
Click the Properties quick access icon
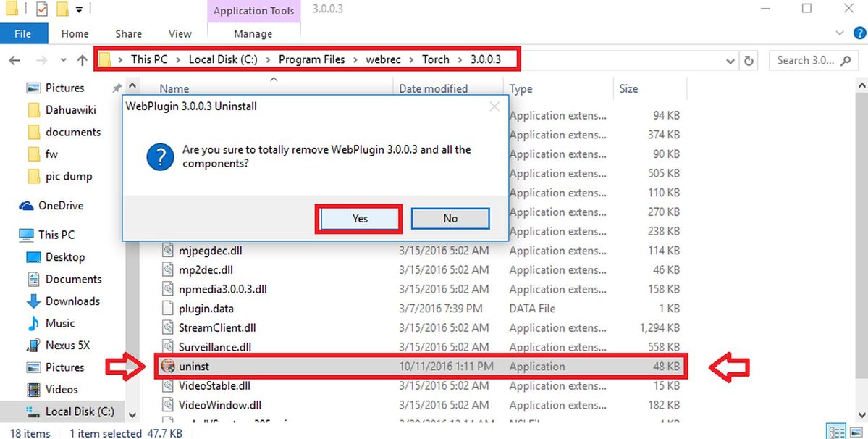pyautogui.click(x=41, y=9)
